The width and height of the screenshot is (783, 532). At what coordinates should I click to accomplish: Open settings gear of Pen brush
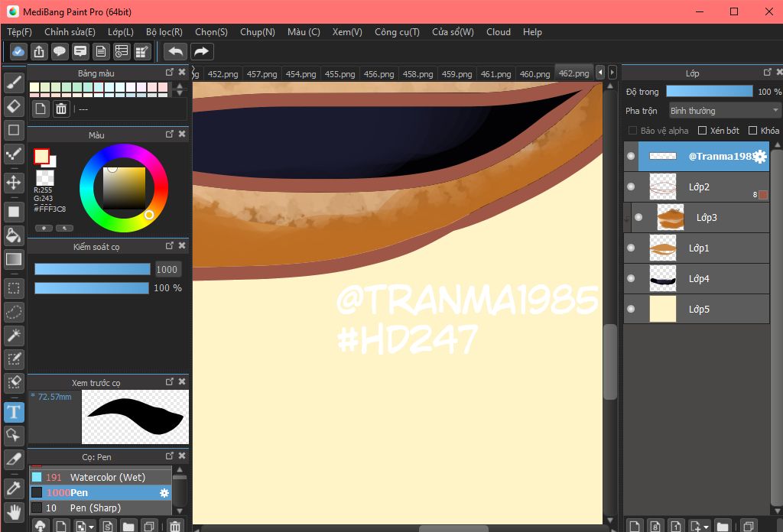tap(164, 493)
